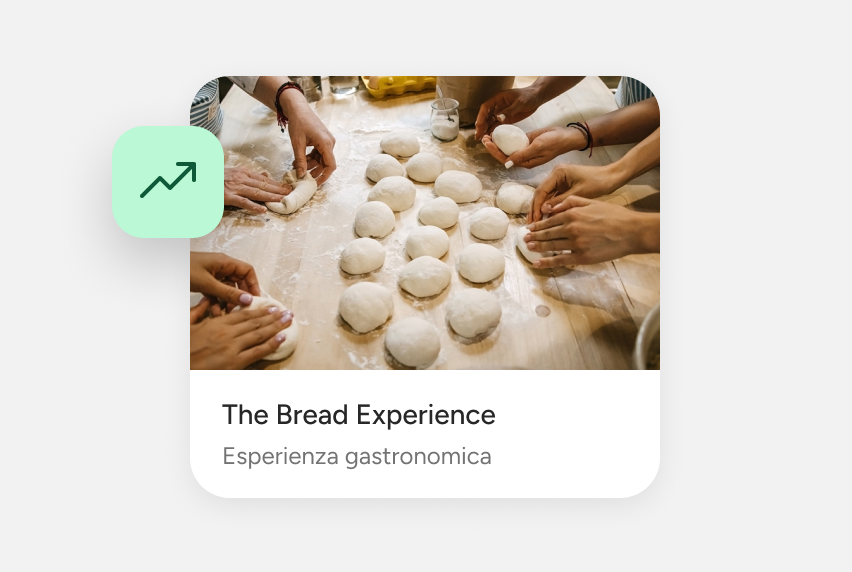Image resolution: width=852 pixels, height=572 pixels.
Task: Select the bread-making card photo
Action: 425,223
